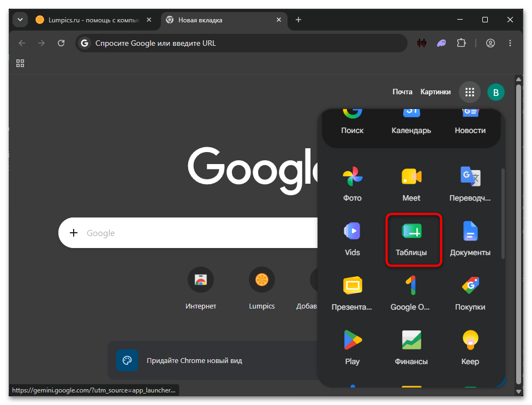Open Google Keep from the launcher
Viewport: 532px width, 405px height.
coord(470,348)
